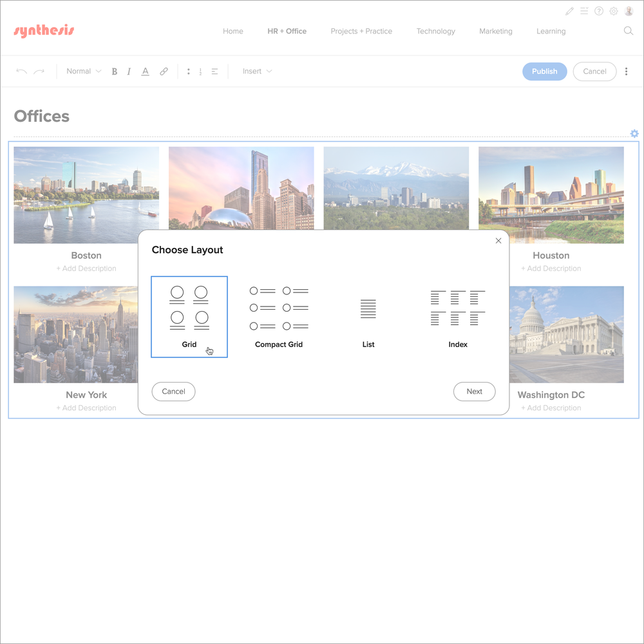Select the underline text tool
The height and width of the screenshot is (644, 644).
145,71
